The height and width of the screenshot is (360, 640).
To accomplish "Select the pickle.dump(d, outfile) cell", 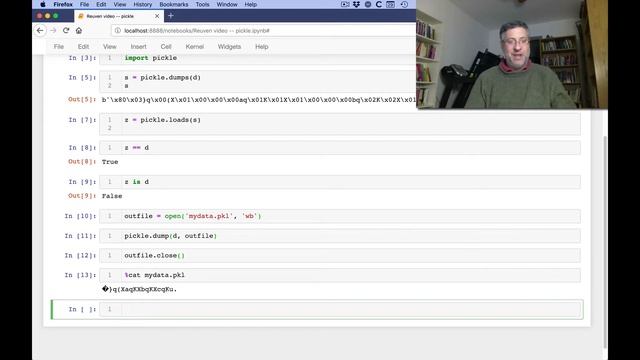I will coord(340,236).
